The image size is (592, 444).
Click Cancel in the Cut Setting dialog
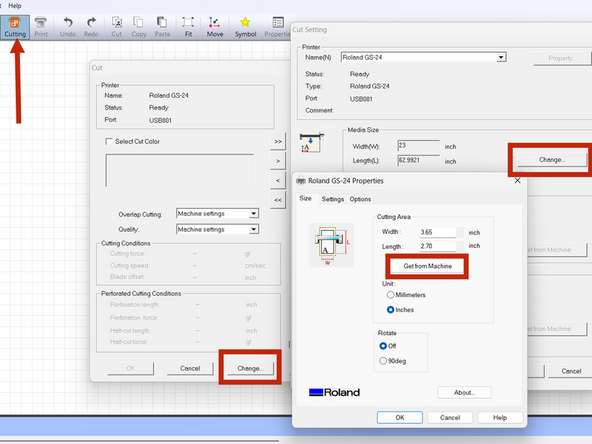tap(570, 371)
